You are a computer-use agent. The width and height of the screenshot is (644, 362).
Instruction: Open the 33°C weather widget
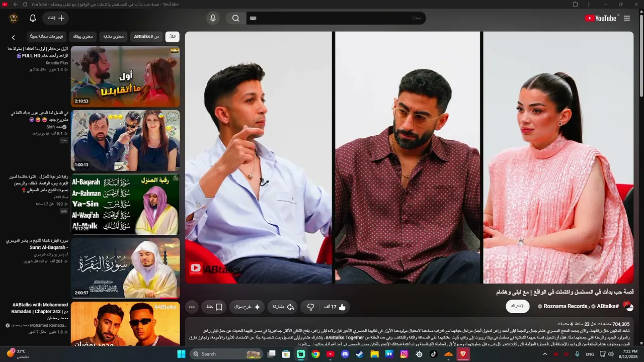[x=19, y=354]
